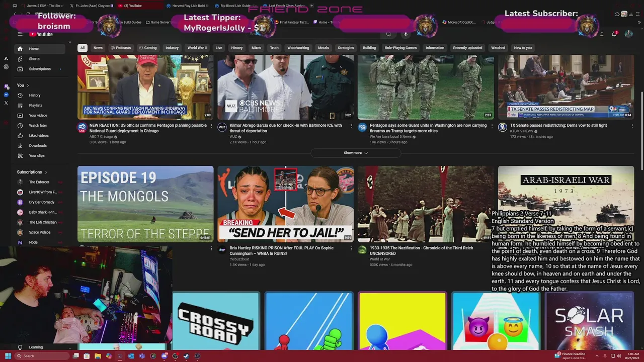Open Kilmar Abrego Garcia video title
This screenshot has width=644, height=362.
(x=286, y=128)
